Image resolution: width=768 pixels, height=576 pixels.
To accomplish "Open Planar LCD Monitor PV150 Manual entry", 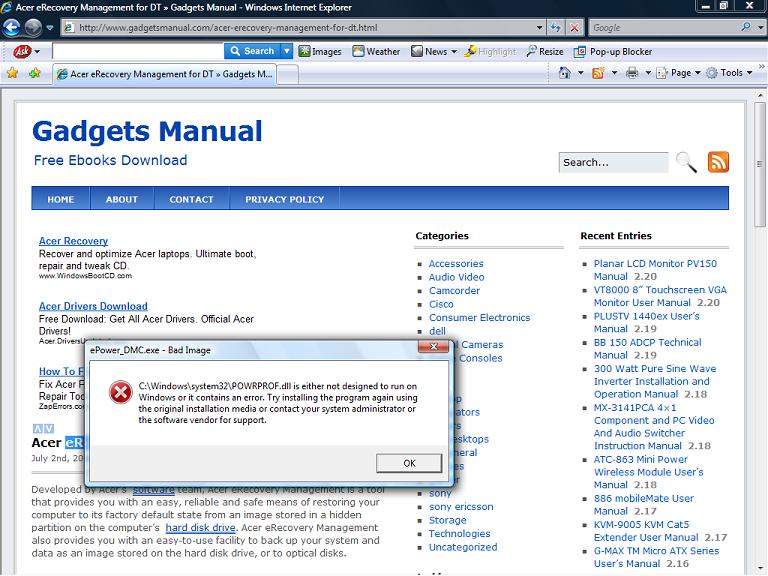I will click(655, 270).
